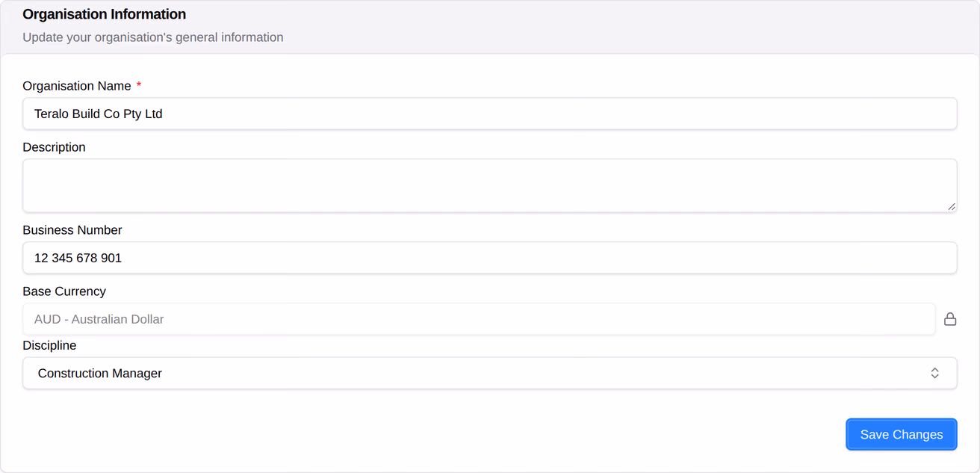Click the Description resize handle corner
Viewport: 980px width, 473px height.
tap(952, 206)
